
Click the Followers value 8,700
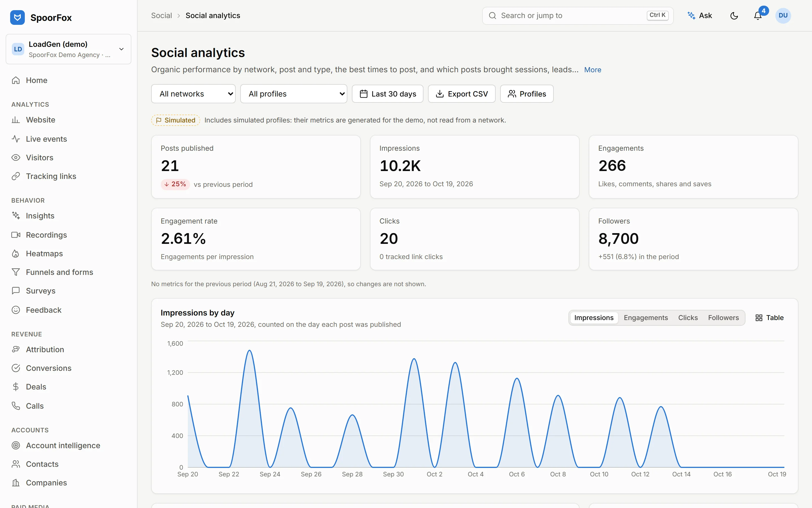click(x=618, y=238)
